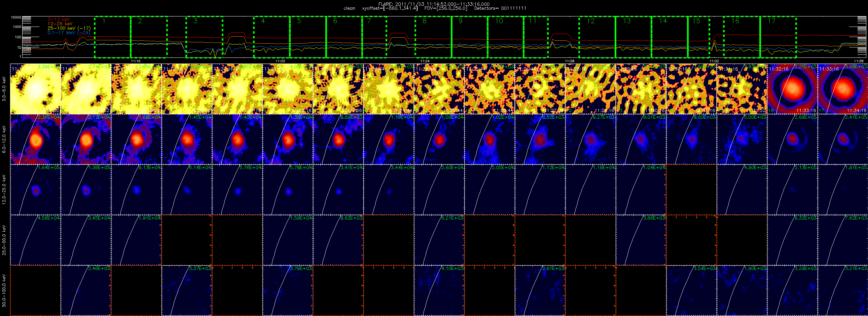Screen dimensions: 868x316
Task: Open the 25-50 keV image labeled 9.32E+03
Action: pos(793,240)
